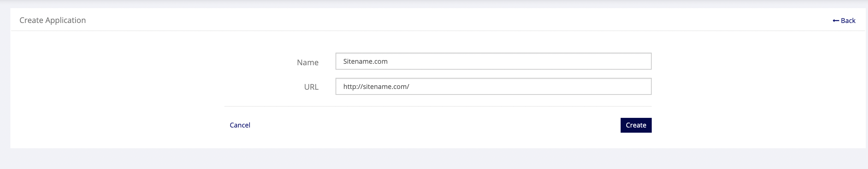Click the gray page background below the panel
The height and width of the screenshot is (169, 868).
click(x=433, y=159)
